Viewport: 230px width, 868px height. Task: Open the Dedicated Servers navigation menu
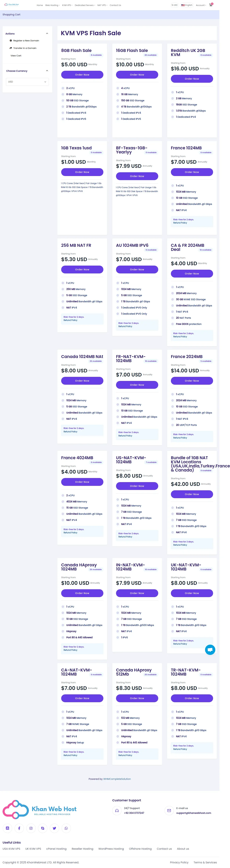85,5
